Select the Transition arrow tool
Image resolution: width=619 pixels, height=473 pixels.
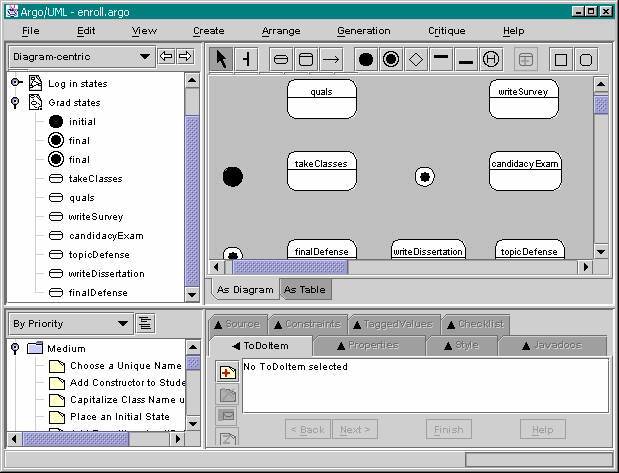[x=331, y=60]
